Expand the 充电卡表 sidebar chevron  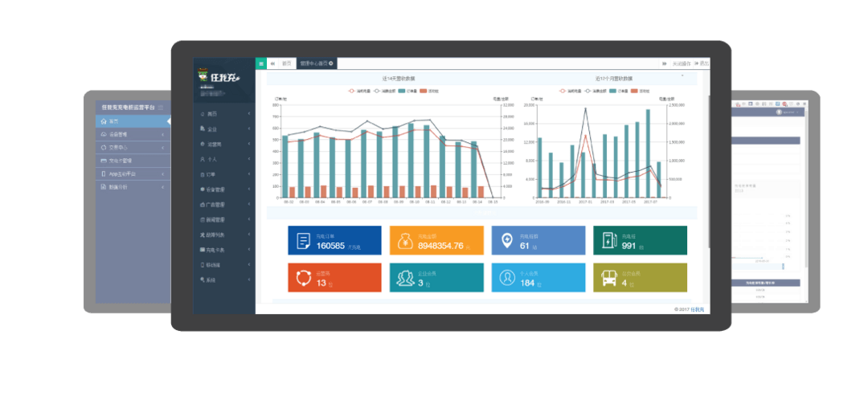coord(249,250)
